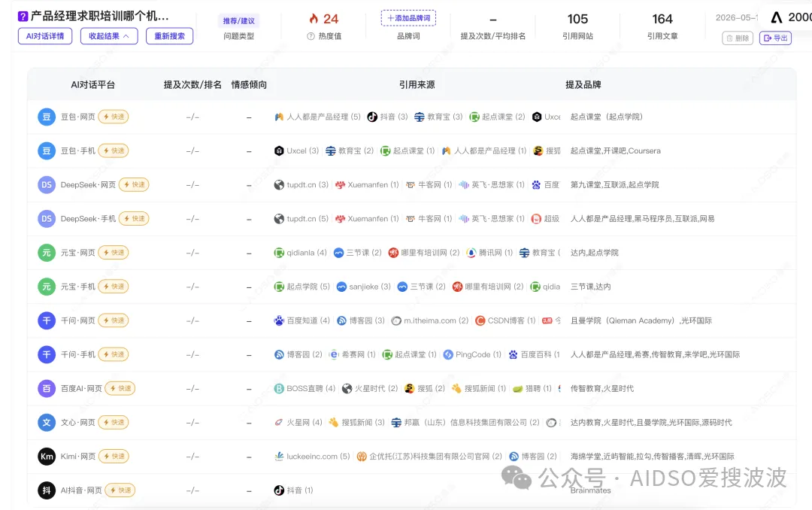812x510 pixels.
Task: Click 豆包·网页 platform avatar icon
Action: pos(47,117)
